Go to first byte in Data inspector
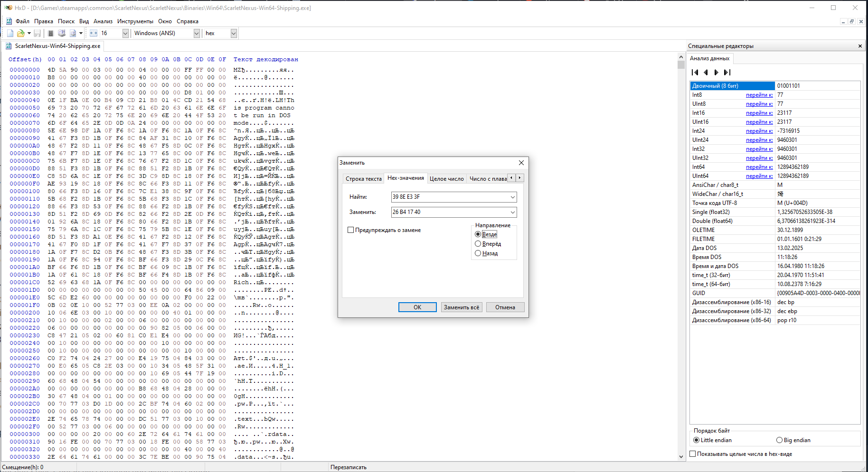868x472 pixels. coord(695,72)
